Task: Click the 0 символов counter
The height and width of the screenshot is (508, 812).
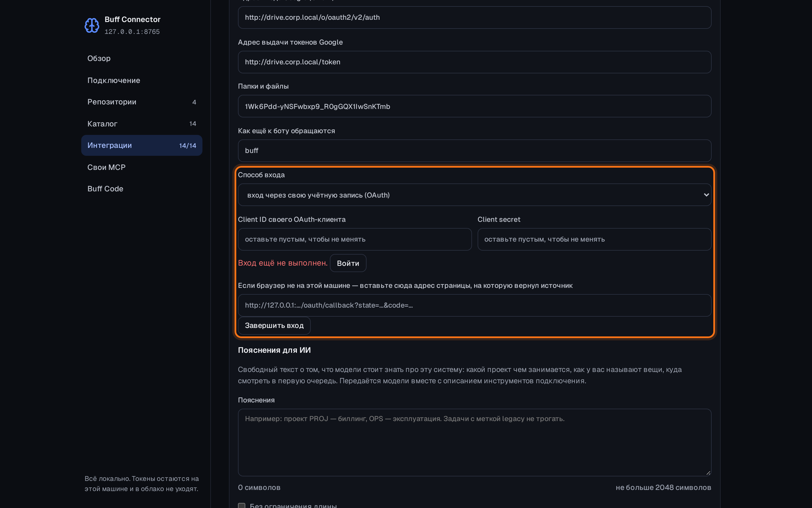Action: pyautogui.click(x=259, y=487)
